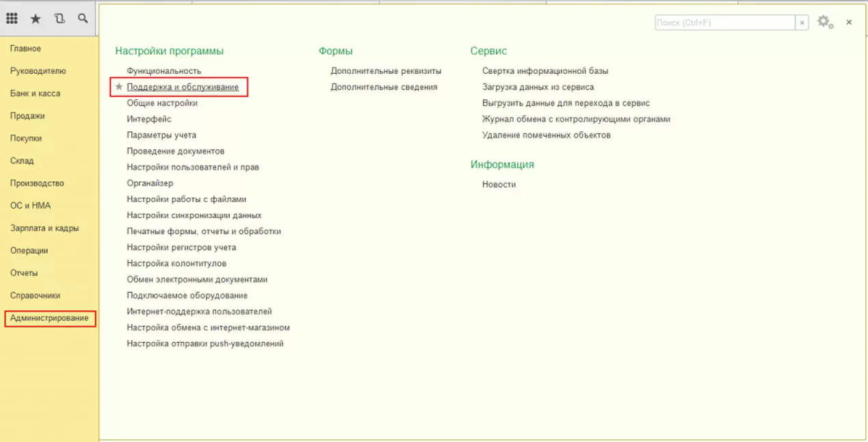Open Подключаемое оборудование link
This screenshot has height=442, width=868.
[187, 296]
